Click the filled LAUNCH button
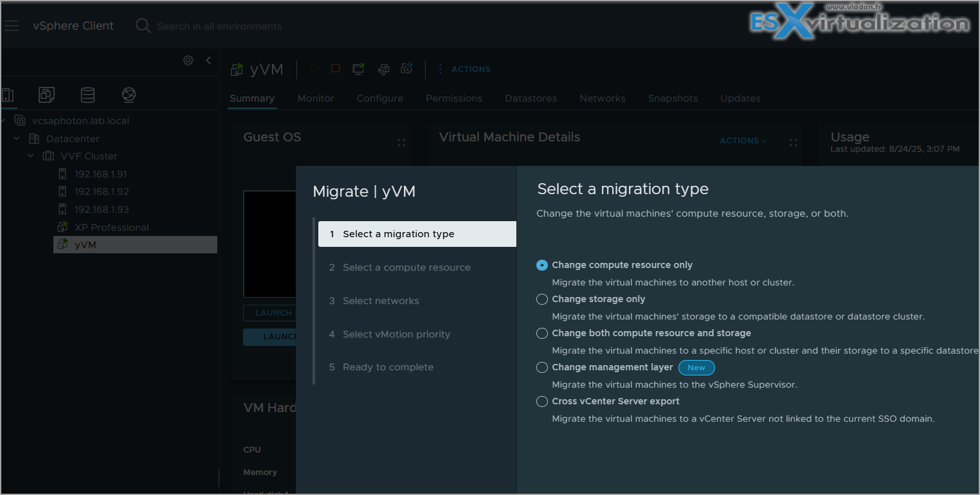This screenshot has width=980, height=495. 269,337
